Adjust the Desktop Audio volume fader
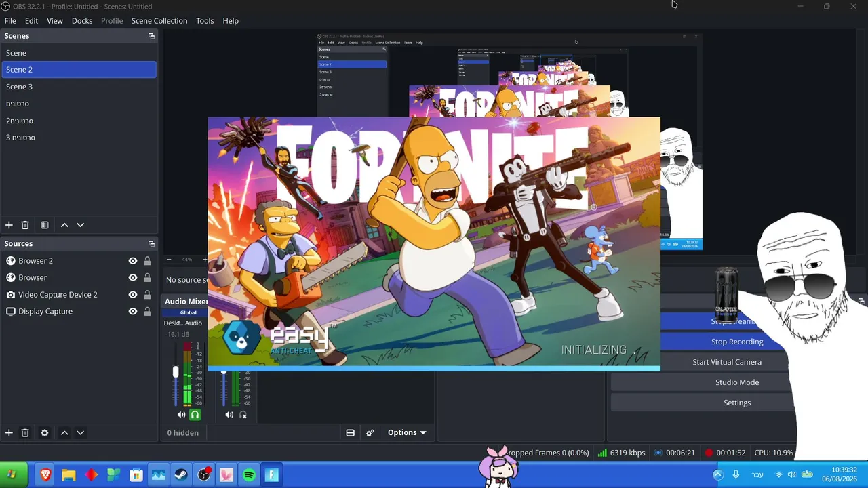868x488 pixels. point(176,372)
